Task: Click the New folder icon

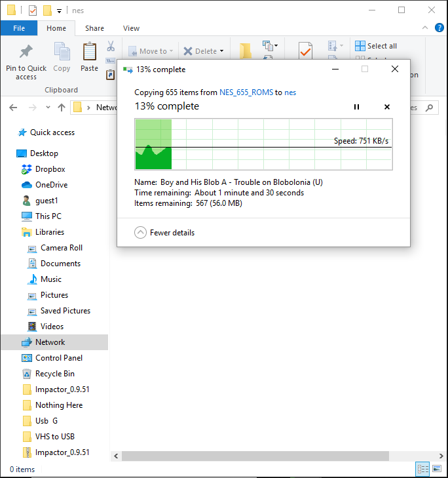Action: coord(246,50)
